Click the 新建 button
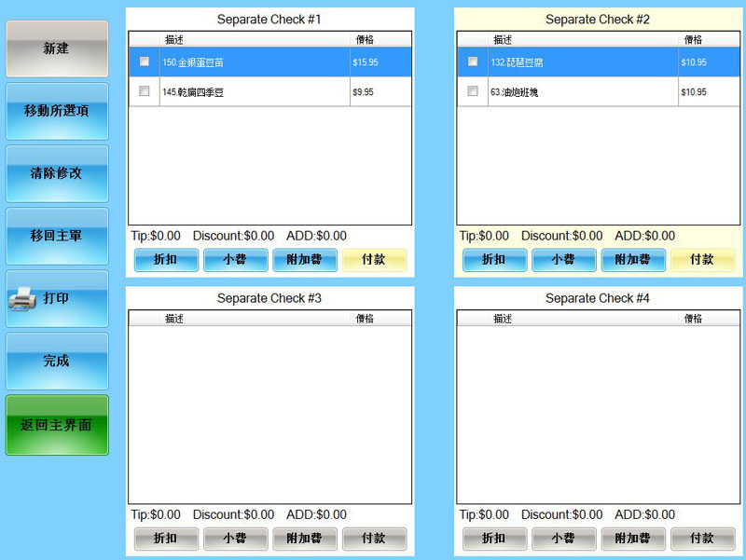Viewport: 746px width, 560px height. point(56,48)
